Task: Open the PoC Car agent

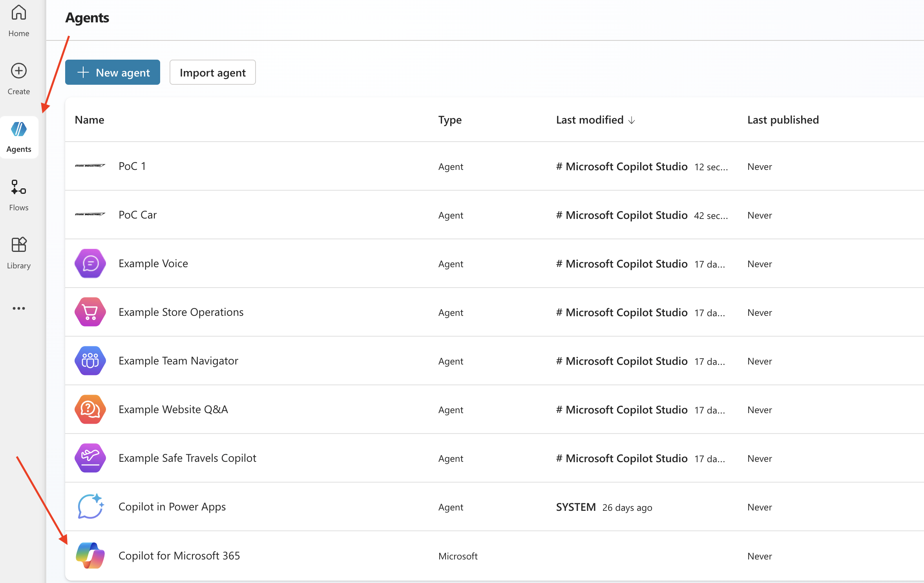Action: (137, 215)
